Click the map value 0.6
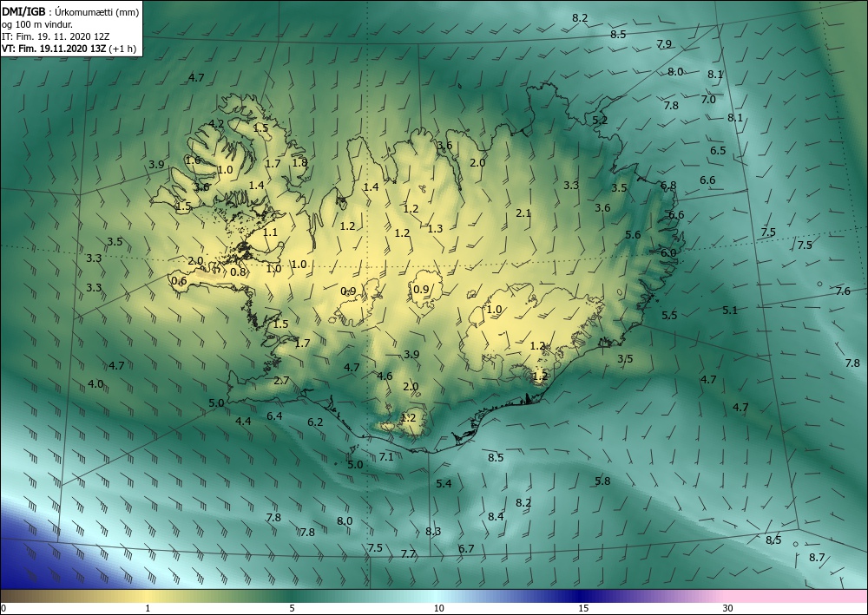Image resolution: width=868 pixels, height=615 pixels. coord(178,281)
